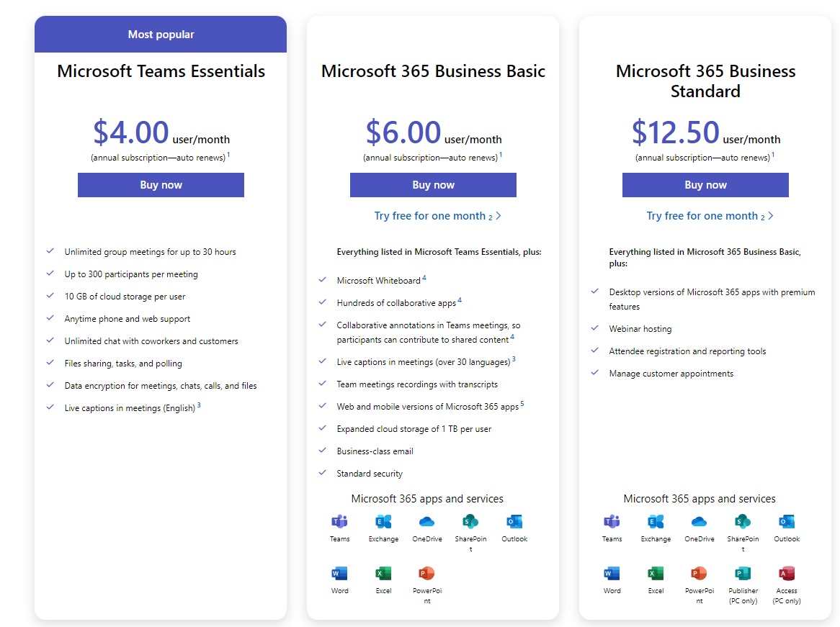Click the Exchange icon in Business Basic card
Viewport: 840px width, 627px height.
[x=383, y=522]
